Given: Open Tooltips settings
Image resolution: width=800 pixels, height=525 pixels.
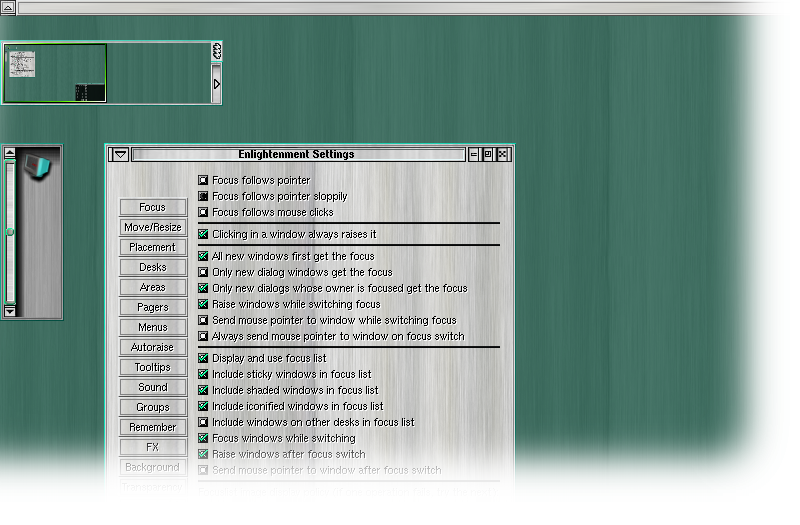Looking at the screenshot, I should point(153,367).
